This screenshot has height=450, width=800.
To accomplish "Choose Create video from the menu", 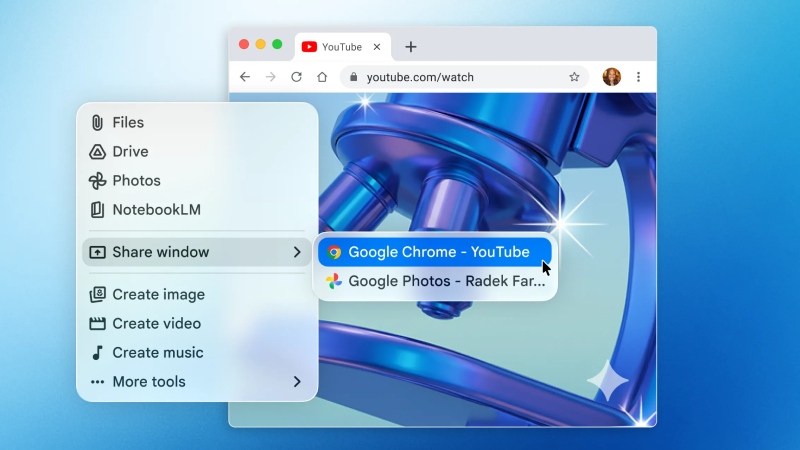I will (197, 323).
